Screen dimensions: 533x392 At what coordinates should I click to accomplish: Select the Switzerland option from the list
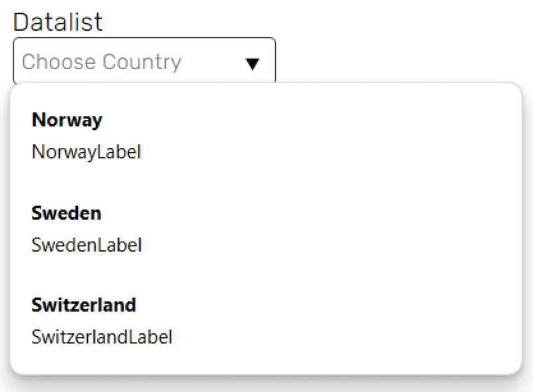pos(266,320)
